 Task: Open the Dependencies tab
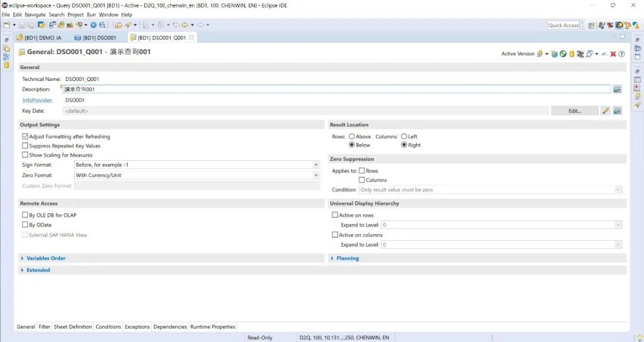point(170,327)
